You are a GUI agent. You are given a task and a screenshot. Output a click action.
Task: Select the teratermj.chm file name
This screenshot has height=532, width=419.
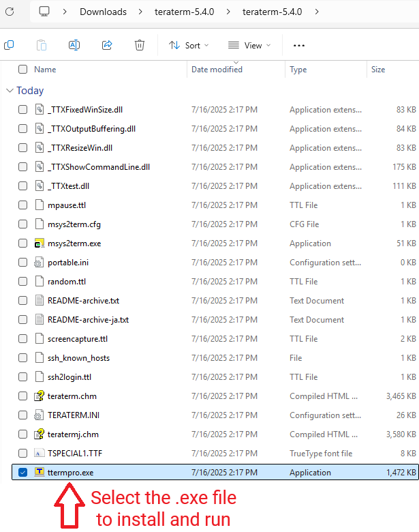point(73,434)
